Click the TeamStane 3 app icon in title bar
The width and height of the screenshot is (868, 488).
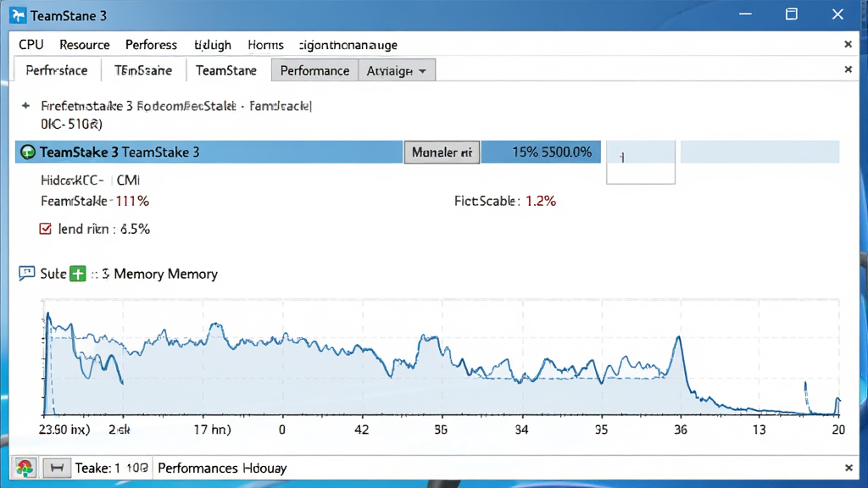(x=18, y=15)
